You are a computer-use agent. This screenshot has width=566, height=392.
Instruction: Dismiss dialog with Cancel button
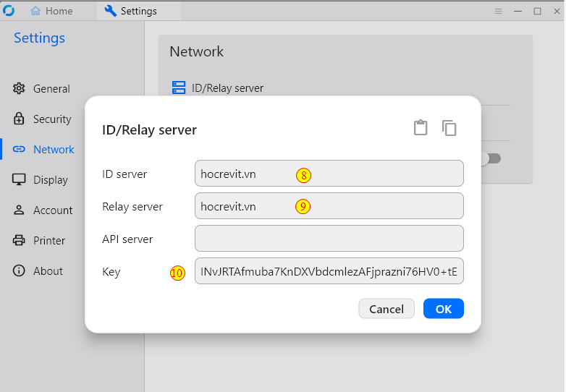coord(387,309)
